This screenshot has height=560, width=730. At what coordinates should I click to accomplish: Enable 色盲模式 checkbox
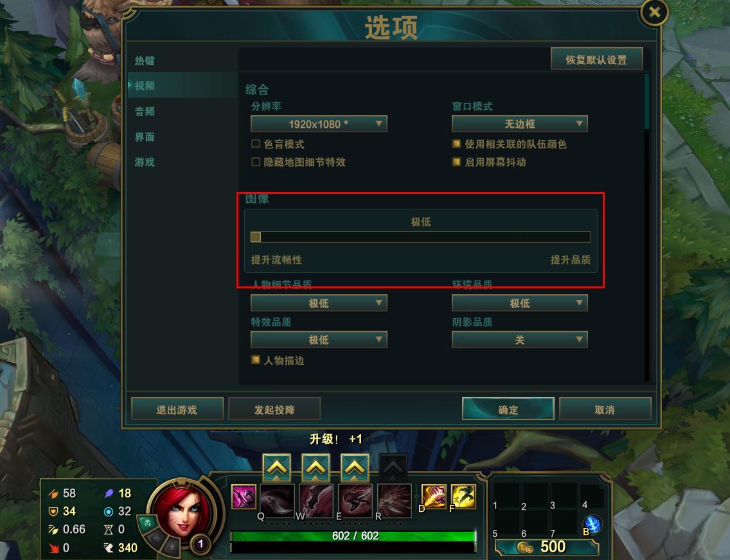coord(256,144)
